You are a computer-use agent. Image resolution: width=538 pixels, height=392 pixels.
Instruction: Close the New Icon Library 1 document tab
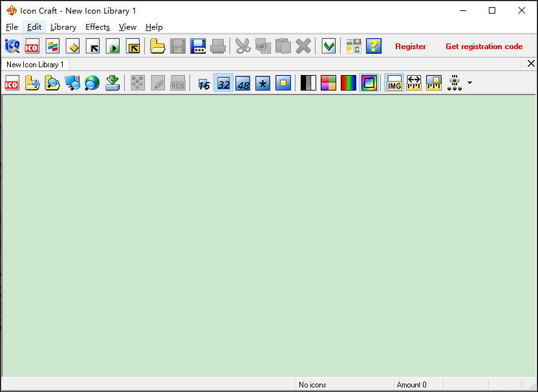tap(531, 63)
